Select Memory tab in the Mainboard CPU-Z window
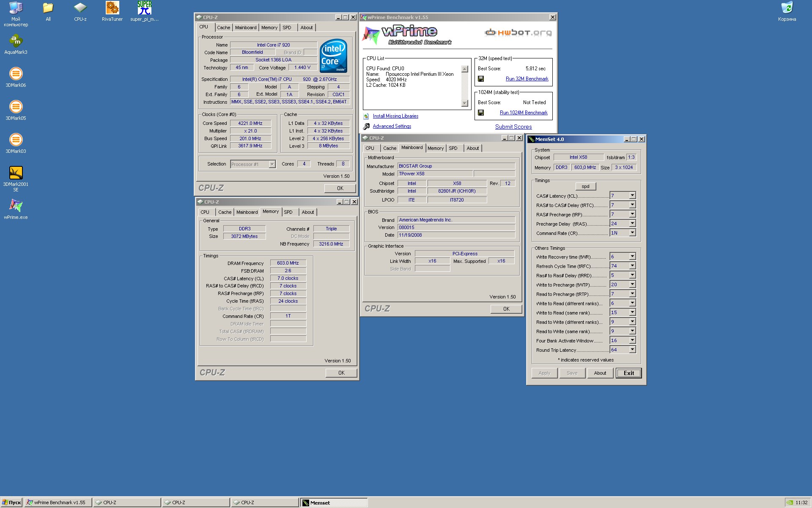The image size is (812, 508). point(436,148)
